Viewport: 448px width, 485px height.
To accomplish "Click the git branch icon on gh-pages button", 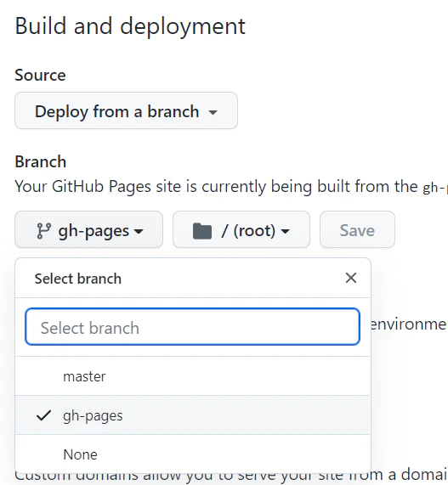I will click(43, 231).
